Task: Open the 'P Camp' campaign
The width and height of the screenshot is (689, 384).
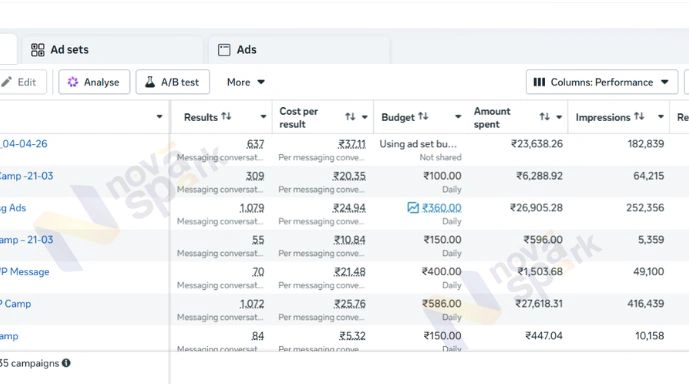Action: 16,304
